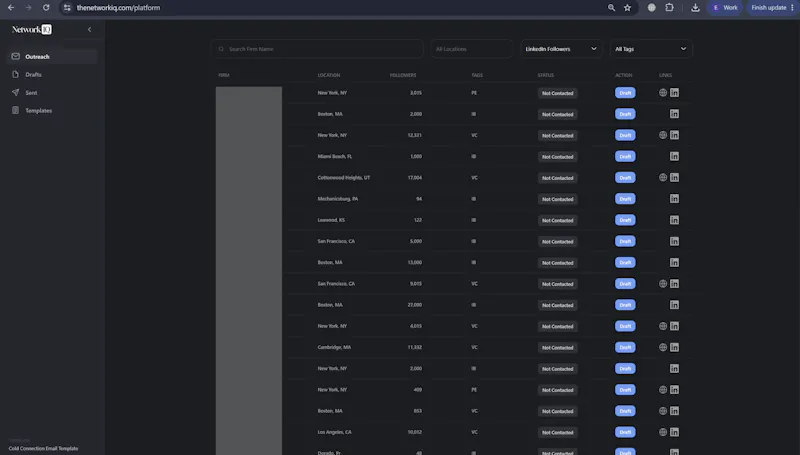Focus the Search Firm Name field
The width and height of the screenshot is (800, 455).
coord(317,49)
